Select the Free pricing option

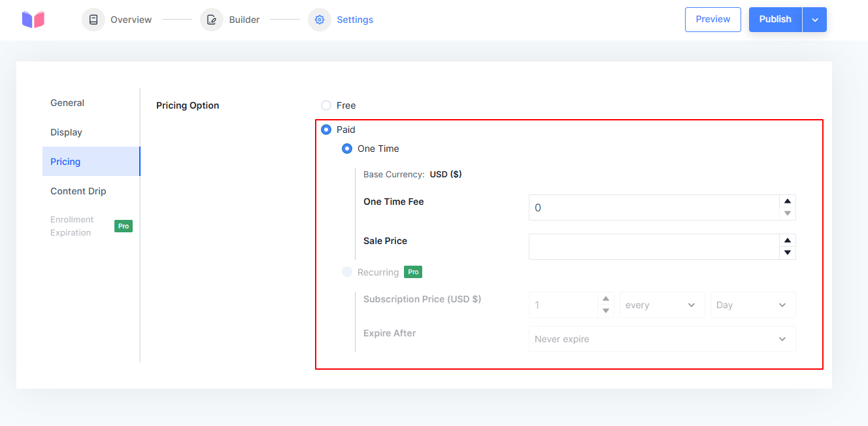(326, 105)
